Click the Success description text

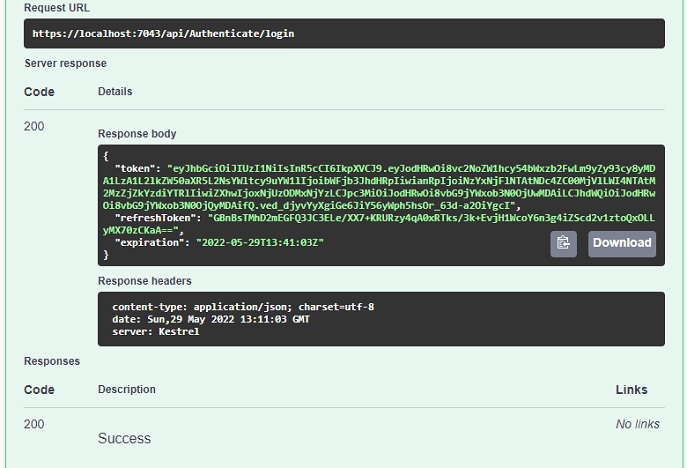[124, 438]
